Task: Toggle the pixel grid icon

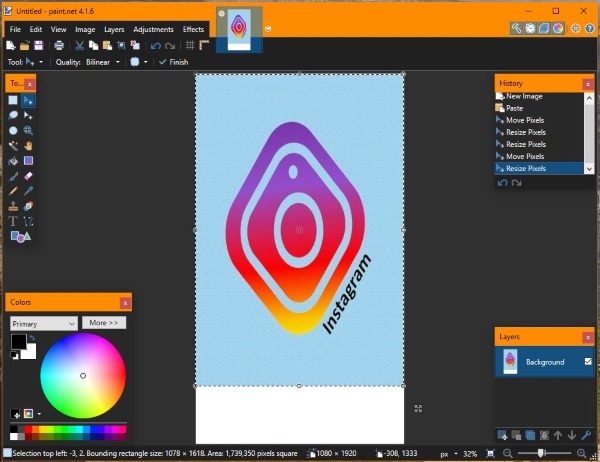Action: 190,46
